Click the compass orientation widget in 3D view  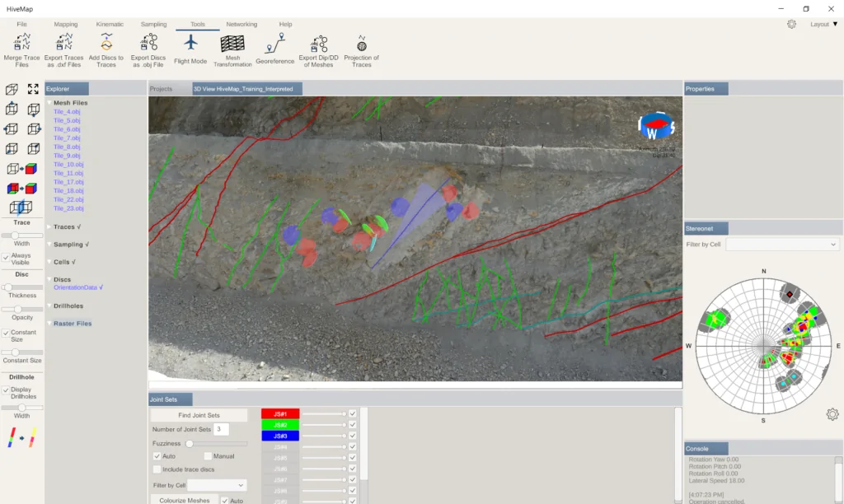click(656, 127)
